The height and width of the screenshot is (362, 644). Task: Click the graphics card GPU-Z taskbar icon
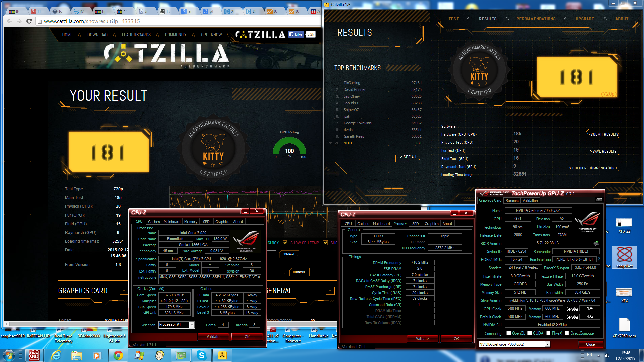pos(181,355)
